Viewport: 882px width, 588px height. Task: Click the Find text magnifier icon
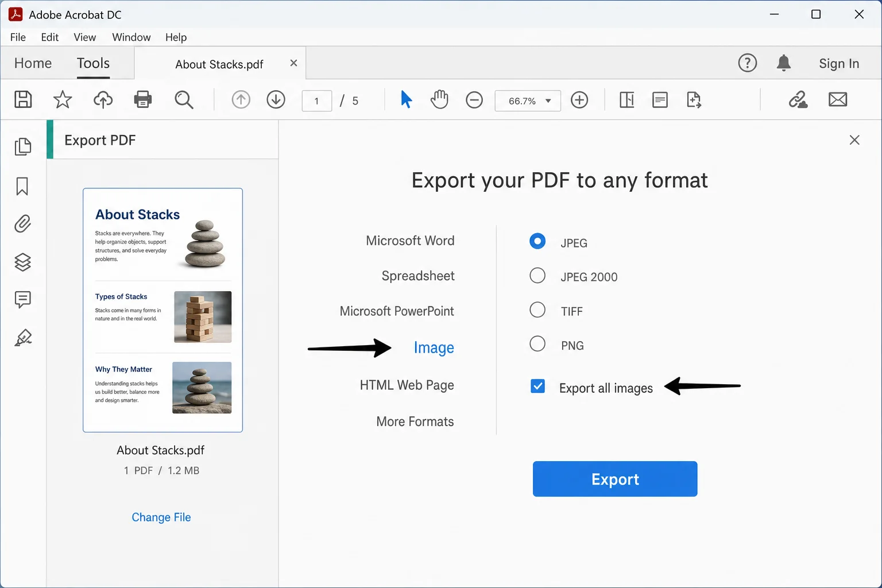(184, 99)
